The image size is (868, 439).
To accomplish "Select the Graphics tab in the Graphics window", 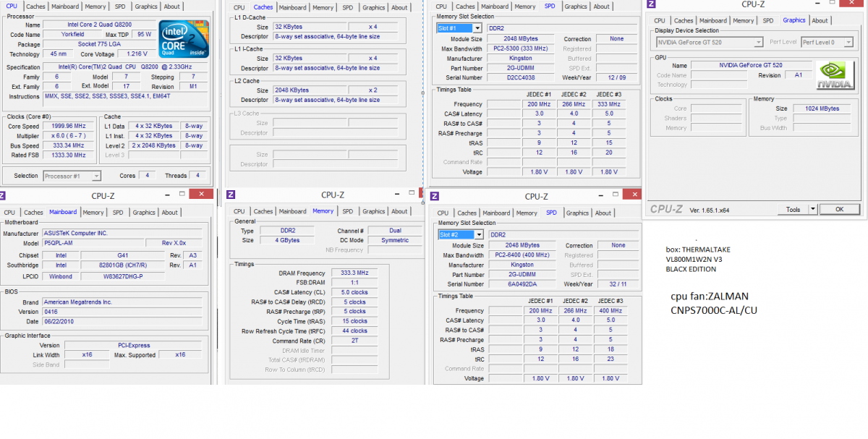I will 793,20.
